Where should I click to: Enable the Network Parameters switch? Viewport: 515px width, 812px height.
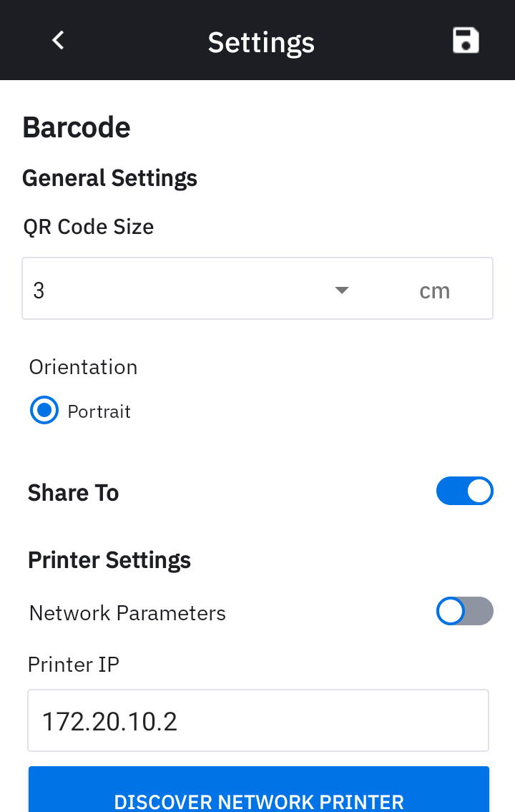[x=464, y=612]
